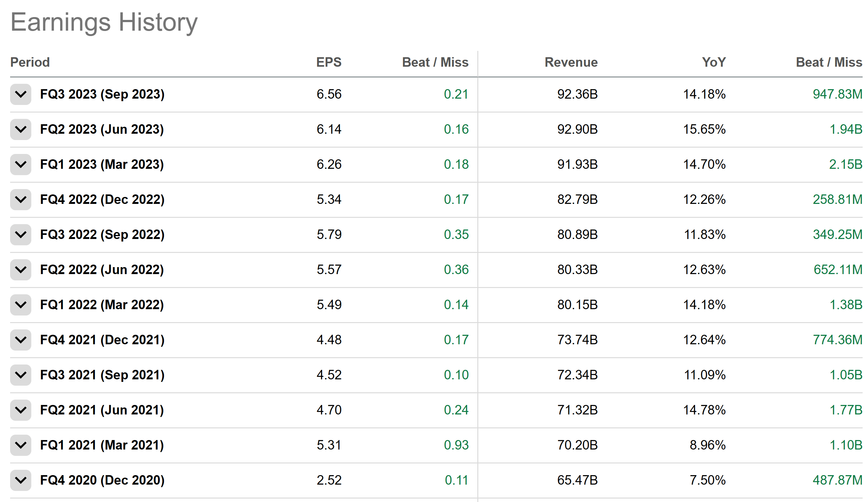The image size is (868, 502).
Task: Click the 947.83M revenue beat value
Action: click(837, 94)
